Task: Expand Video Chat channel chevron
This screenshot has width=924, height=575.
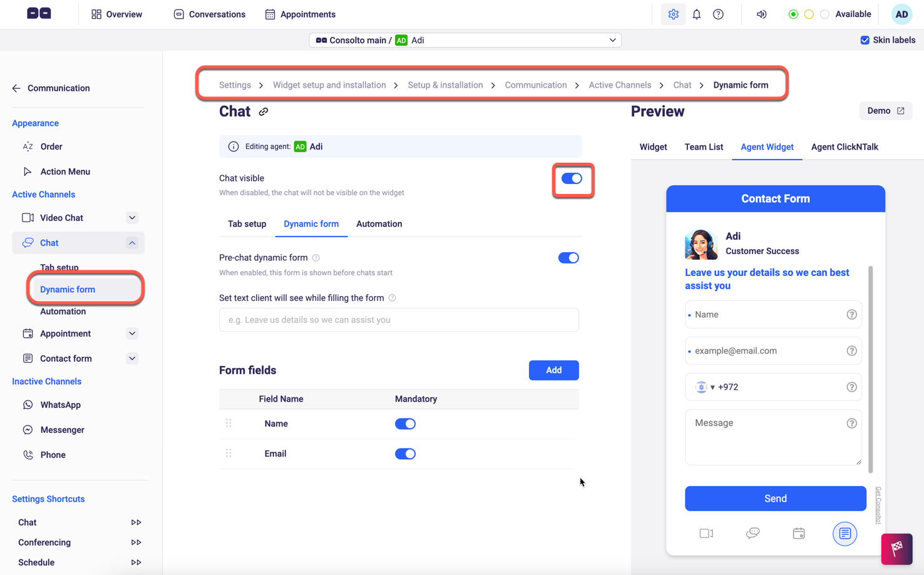Action: point(132,218)
